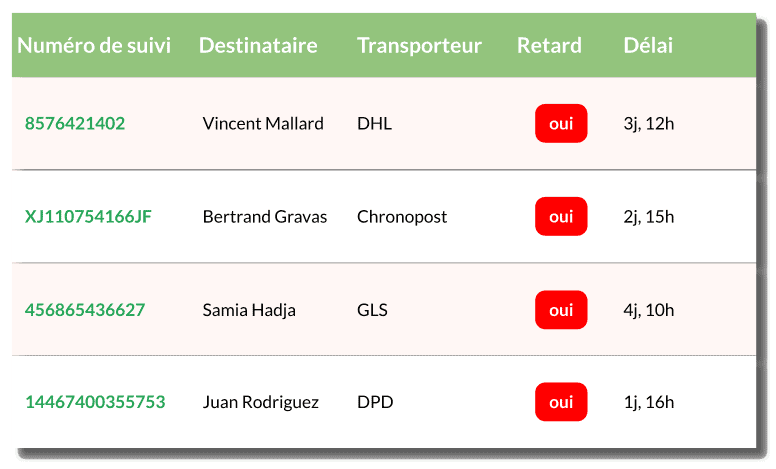The height and width of the screenshot is (469, 776).
Task: Click the red oui badge for Vincent Mallard
Action: point(561,123)
